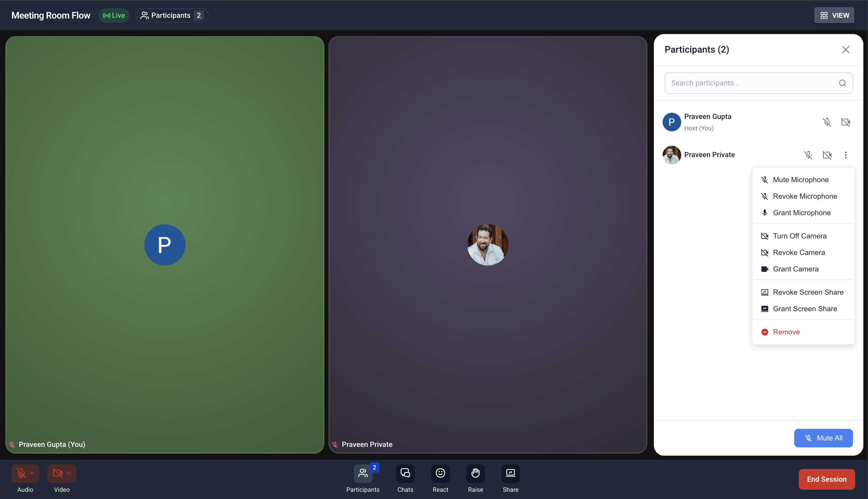The width and height of the screenshot is (868, 499).
Task: Open the VIEW layout selector
Action: [x=834, y=15]
